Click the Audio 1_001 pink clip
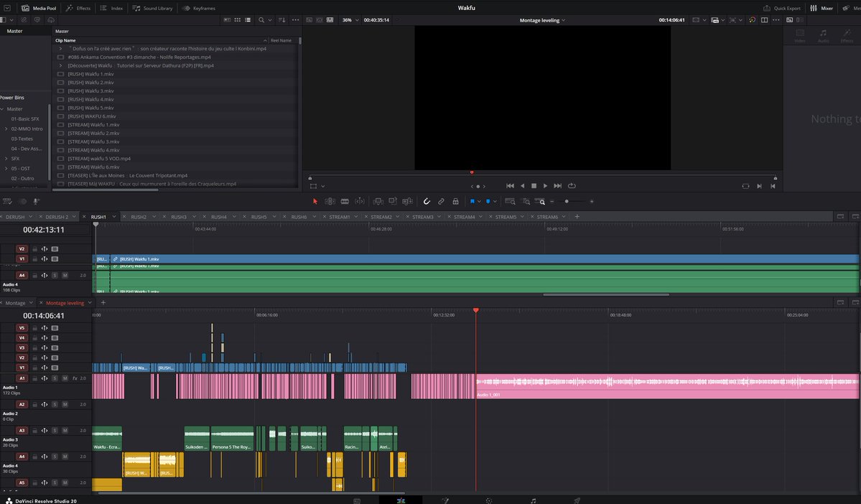 [x=667, y=386]
